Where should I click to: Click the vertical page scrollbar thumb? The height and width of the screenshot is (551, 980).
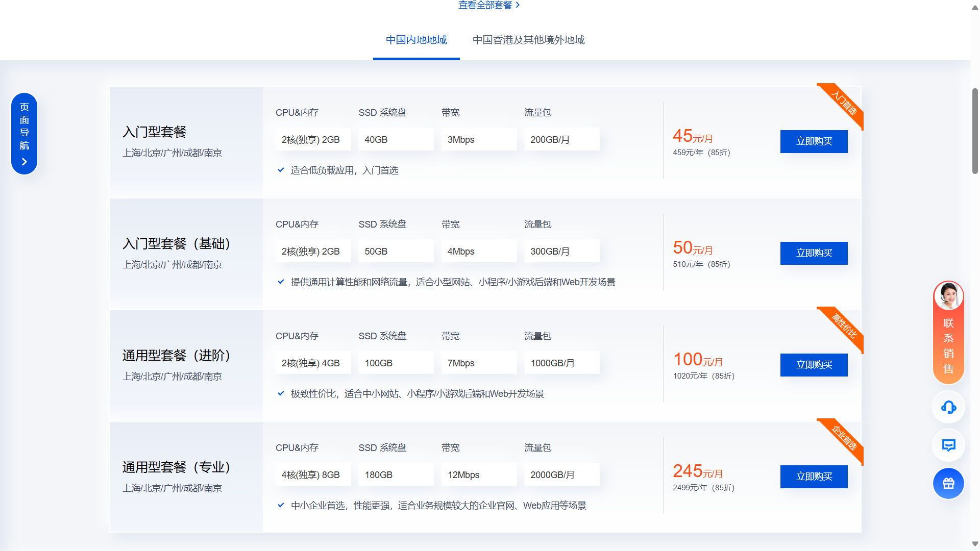(975, 131)
